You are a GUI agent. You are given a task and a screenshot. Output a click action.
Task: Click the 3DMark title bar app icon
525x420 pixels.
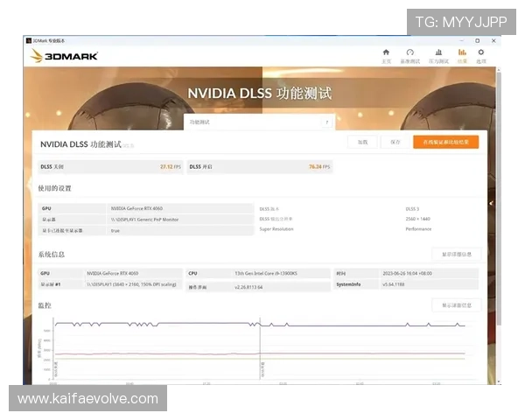29,41
